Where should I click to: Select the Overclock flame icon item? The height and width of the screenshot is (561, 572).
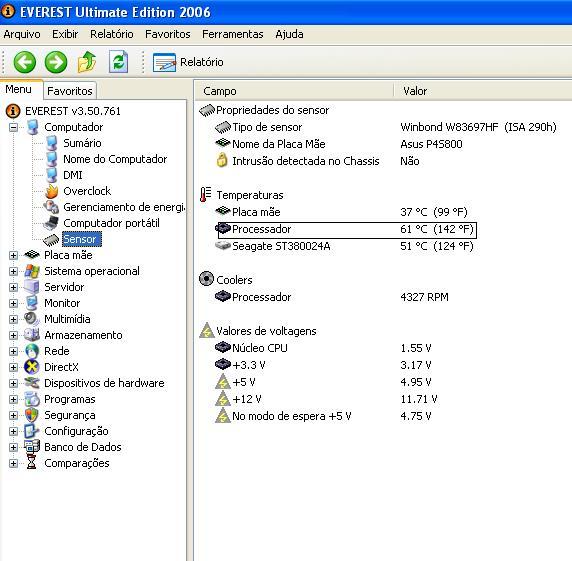52,191
